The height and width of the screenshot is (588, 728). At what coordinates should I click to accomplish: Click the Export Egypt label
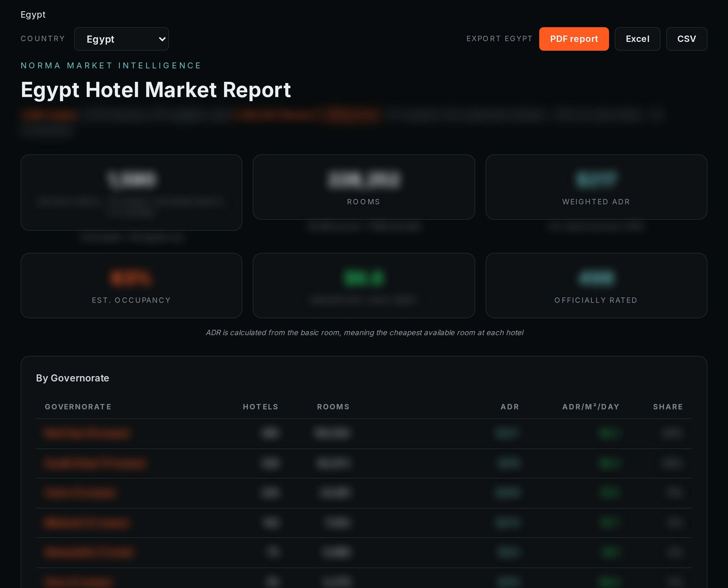pos(499,39)
